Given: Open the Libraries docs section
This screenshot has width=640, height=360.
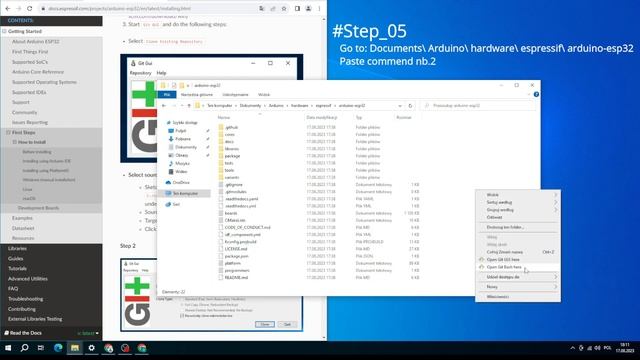Looking at the screenshot, I should (17, 248).
